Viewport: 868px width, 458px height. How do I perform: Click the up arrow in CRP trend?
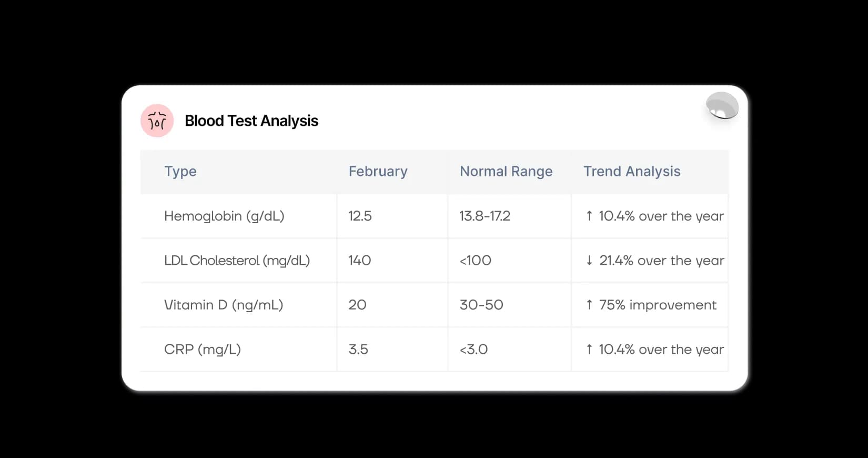click(x=589, y=349)
